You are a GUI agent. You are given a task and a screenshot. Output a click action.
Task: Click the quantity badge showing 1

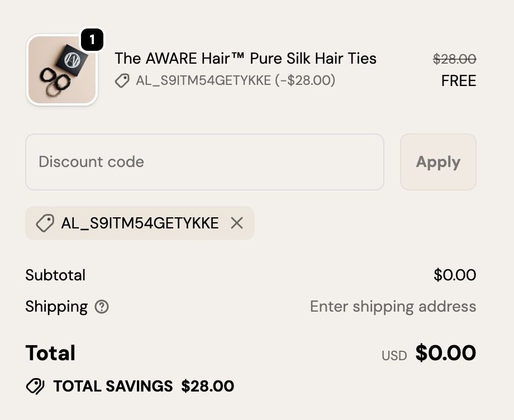point(93,39)
